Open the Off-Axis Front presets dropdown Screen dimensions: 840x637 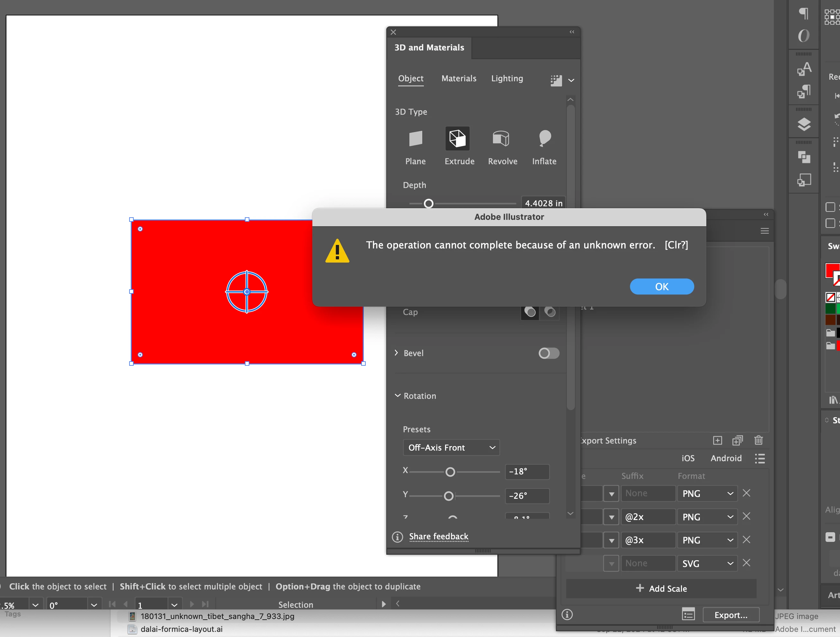(x=451, y=447)
